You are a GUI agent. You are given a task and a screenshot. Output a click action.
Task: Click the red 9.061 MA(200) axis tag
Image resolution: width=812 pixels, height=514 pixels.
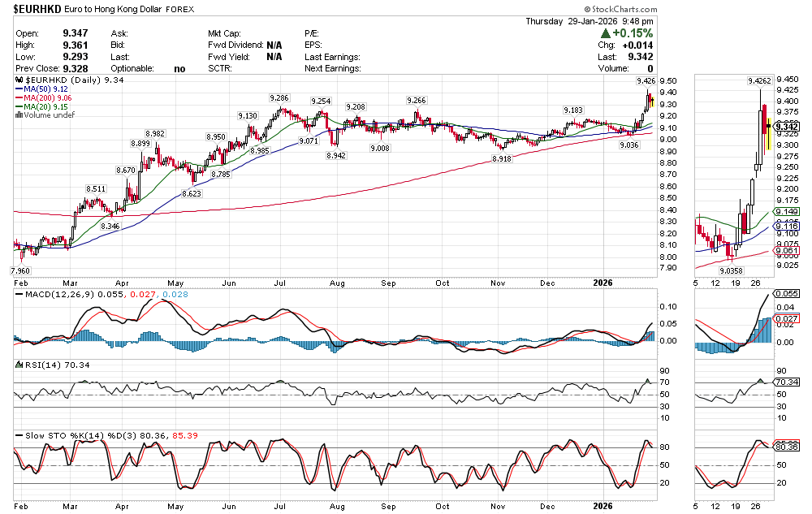[786, 251]
